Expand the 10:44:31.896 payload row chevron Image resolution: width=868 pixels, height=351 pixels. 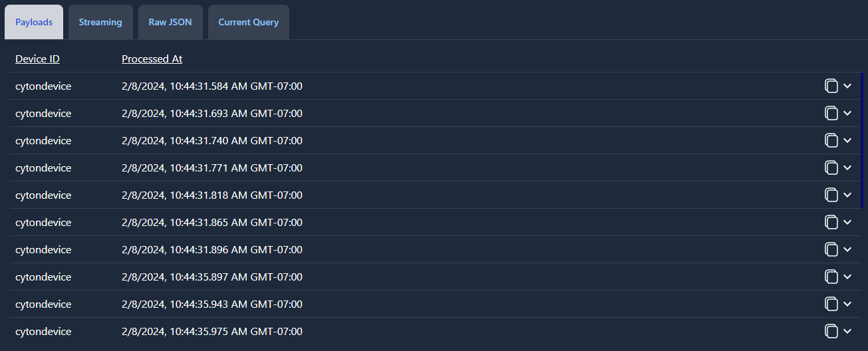tap(847, 249)
